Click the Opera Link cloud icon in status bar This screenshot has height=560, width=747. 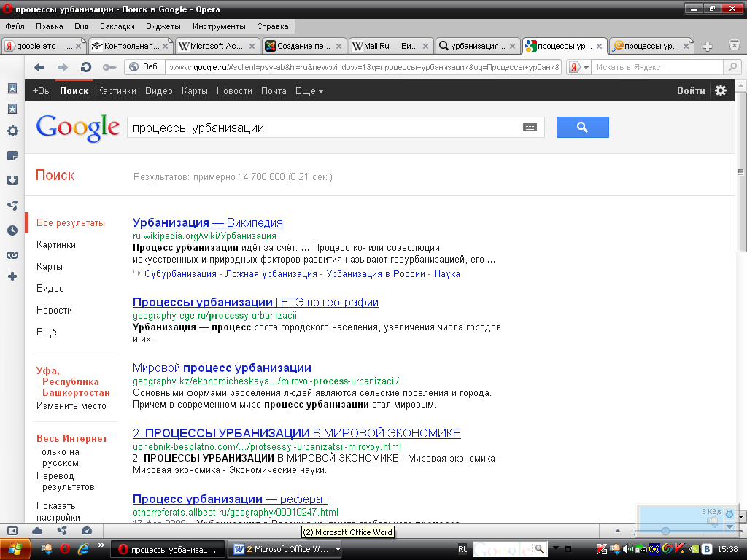point(37,531)
